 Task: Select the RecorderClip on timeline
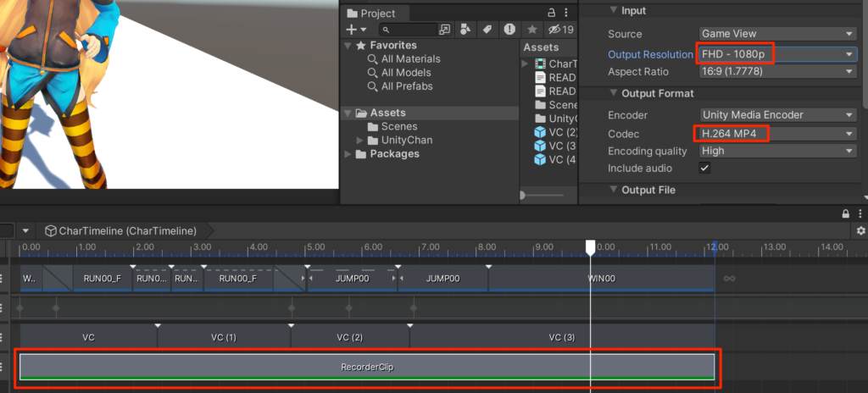pos(367,367)
